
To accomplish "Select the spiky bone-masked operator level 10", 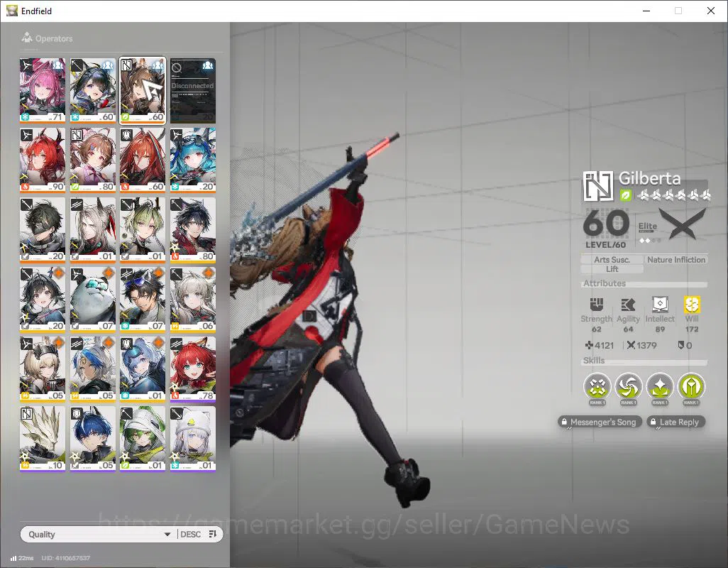I will coord(43,438).
